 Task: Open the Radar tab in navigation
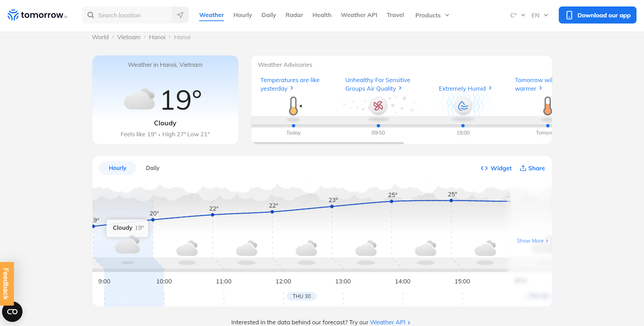coord(294,15)
